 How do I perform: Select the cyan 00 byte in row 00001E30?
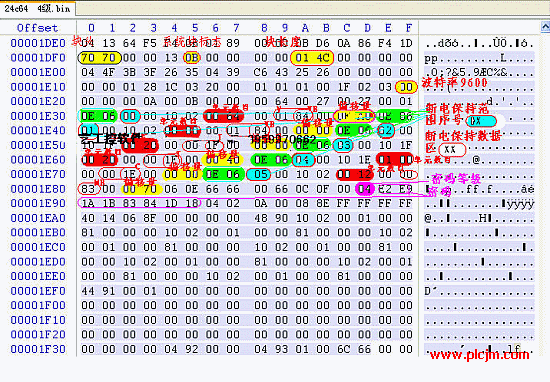click(x=130, y=116)
